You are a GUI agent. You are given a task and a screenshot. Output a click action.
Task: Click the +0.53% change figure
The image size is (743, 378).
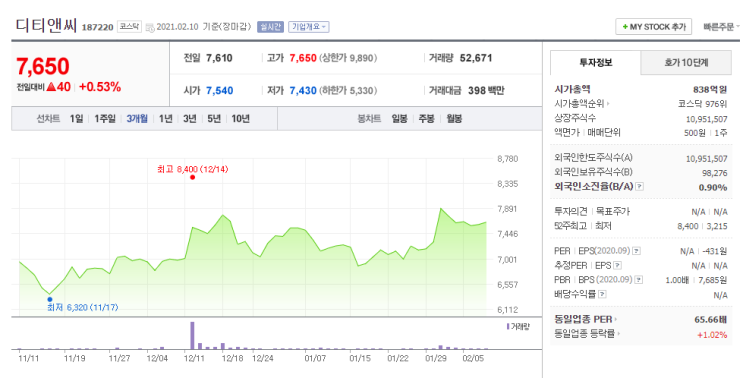click(100, 87)
